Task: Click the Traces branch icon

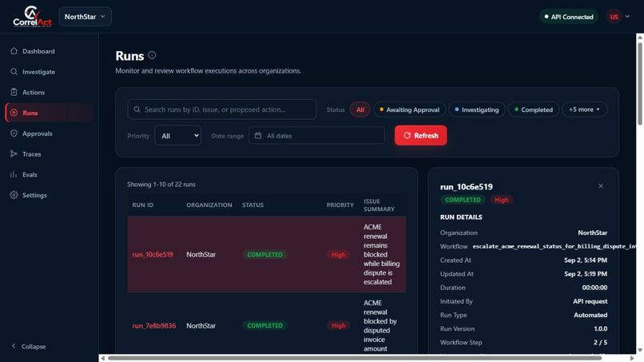Action: (x=14, y=153)
